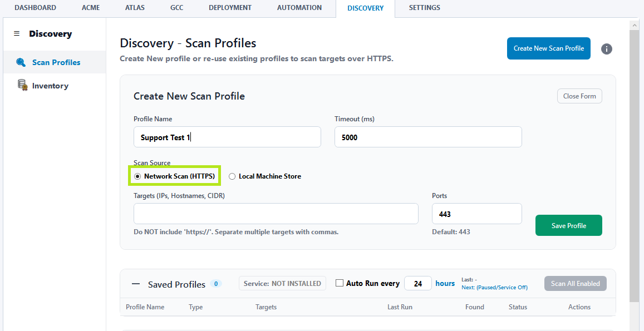This screenshot has height=331, width=644.
Task: Open Scan Profiles in sidebar
Action: tap(55, 62)
